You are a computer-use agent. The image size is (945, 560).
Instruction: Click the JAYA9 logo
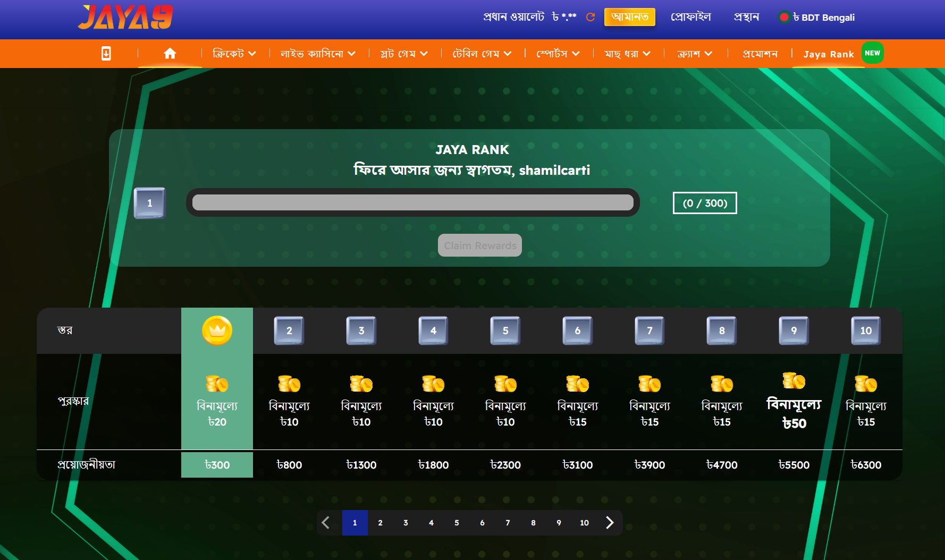(x=125, y=17)
